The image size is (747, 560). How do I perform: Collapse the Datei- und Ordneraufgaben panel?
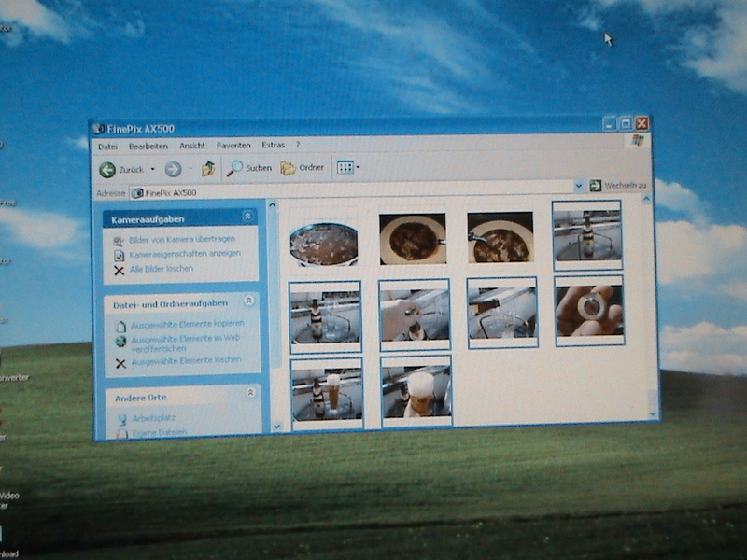pos(248,301)
